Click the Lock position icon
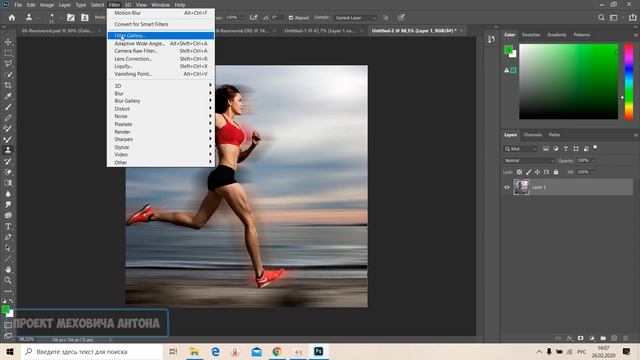 (x=538, y=172)
